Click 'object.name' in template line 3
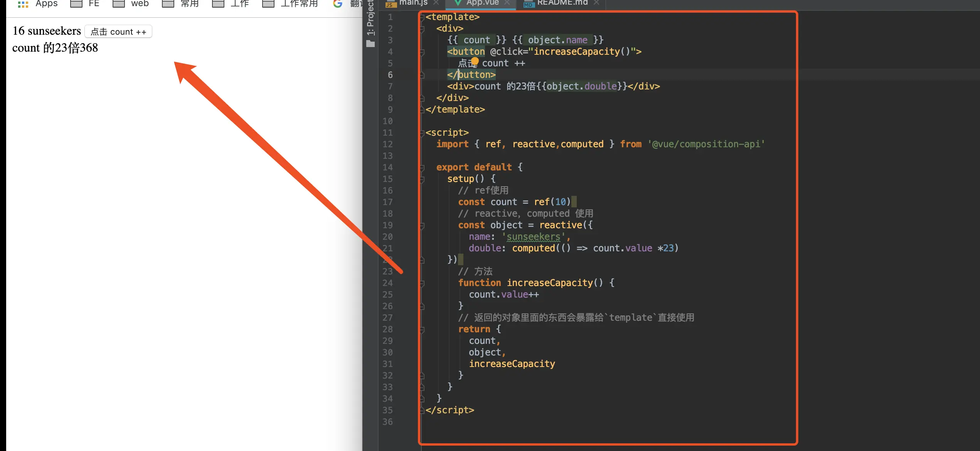Screen dimensions: 980x451 pyautogui.click(x=557, y=40)
